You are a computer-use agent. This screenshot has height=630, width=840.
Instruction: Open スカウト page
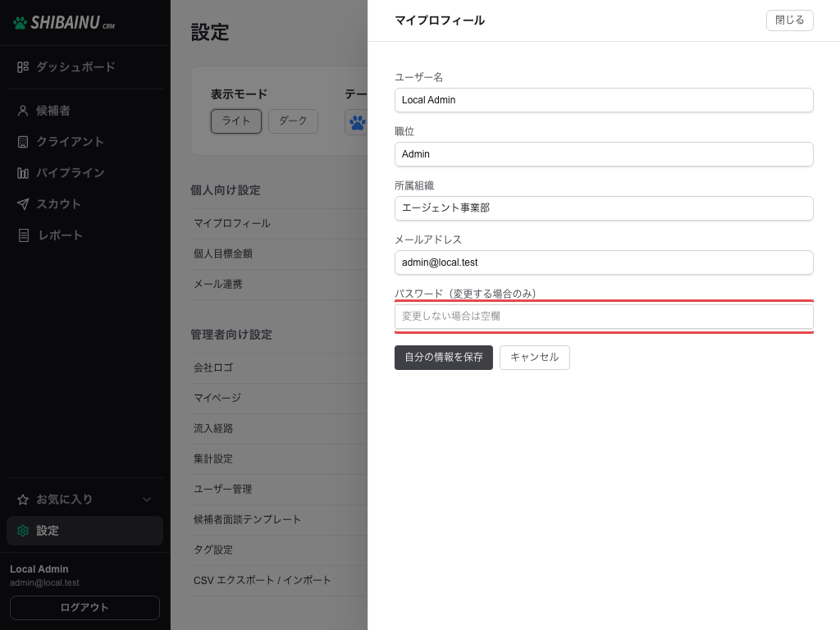[x=84, y=204]
